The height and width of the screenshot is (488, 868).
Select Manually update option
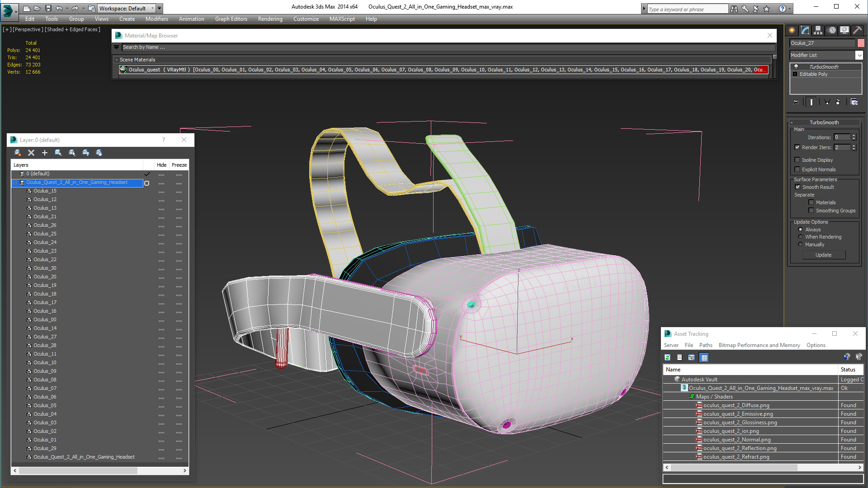point(800,244)
